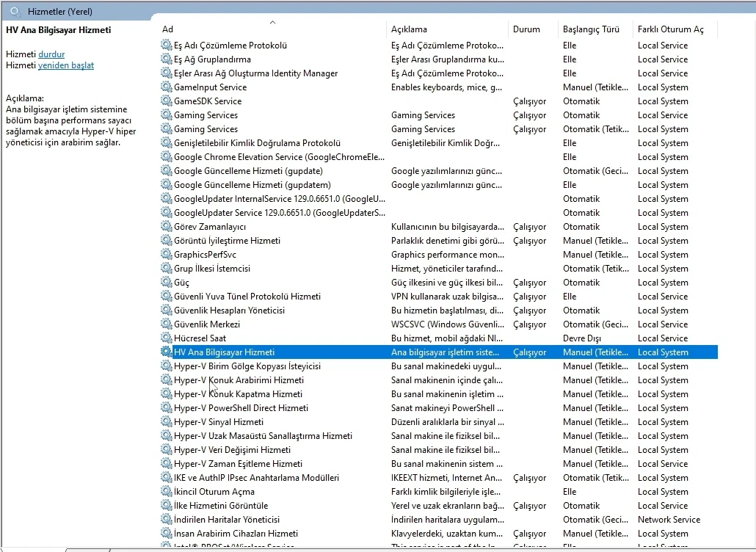756x552 pixels.
Task: Select the Güvenlik Merkezi gear icon
Action: coord(167,325)
